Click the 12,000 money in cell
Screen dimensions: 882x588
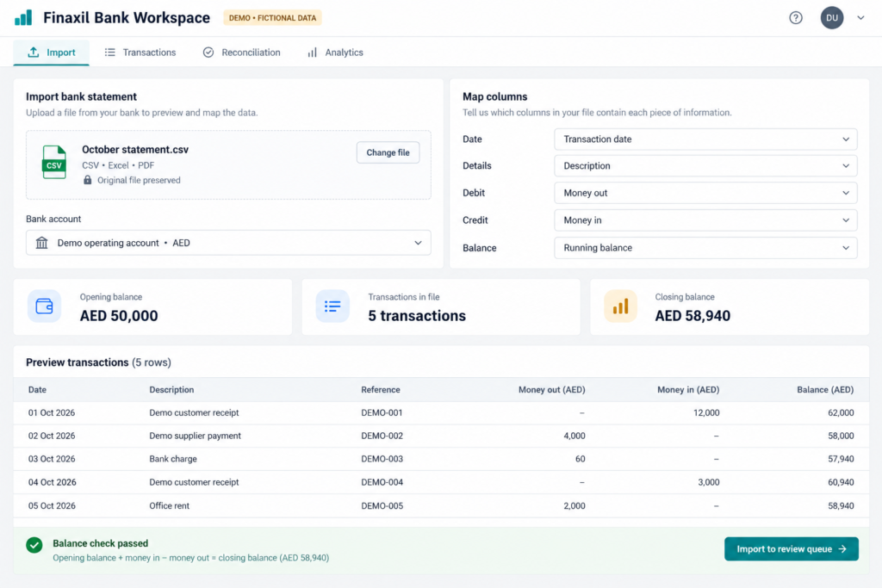tap(706, 412)
